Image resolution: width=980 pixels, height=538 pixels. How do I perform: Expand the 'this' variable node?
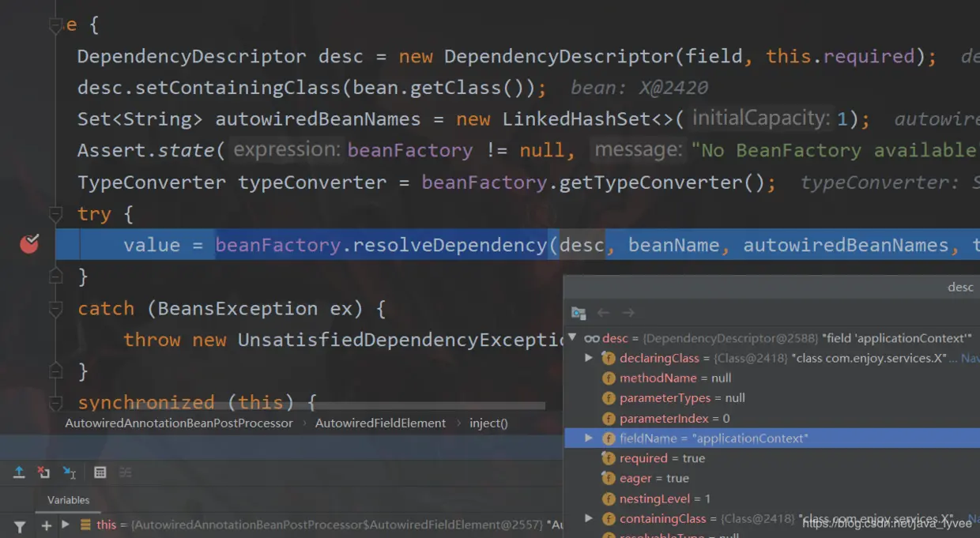(x=66, y=525)
